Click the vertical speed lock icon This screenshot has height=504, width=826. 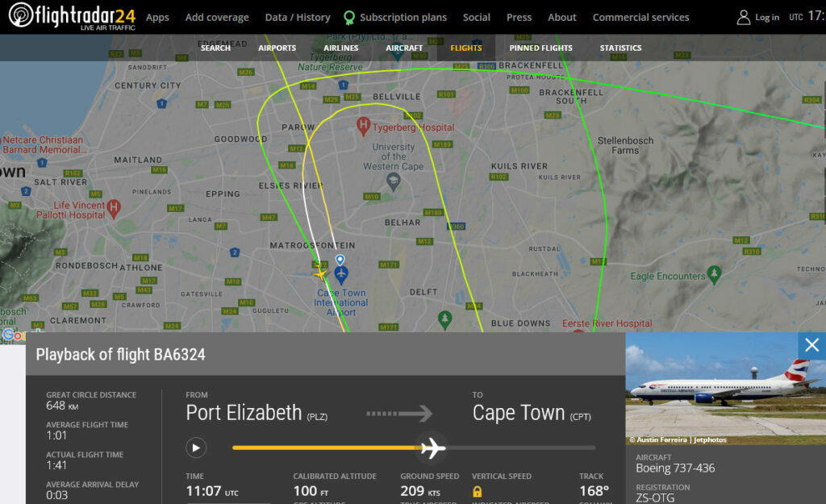(478, 491)
